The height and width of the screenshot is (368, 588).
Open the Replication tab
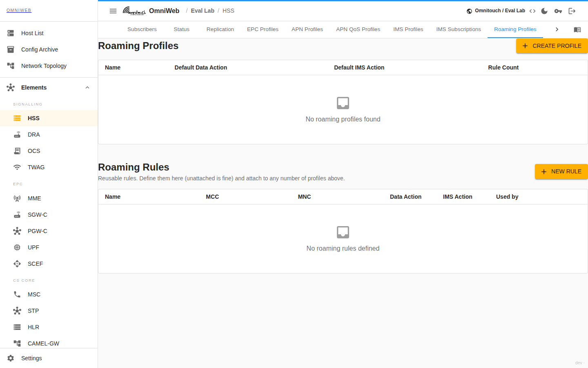coord(220,29)
